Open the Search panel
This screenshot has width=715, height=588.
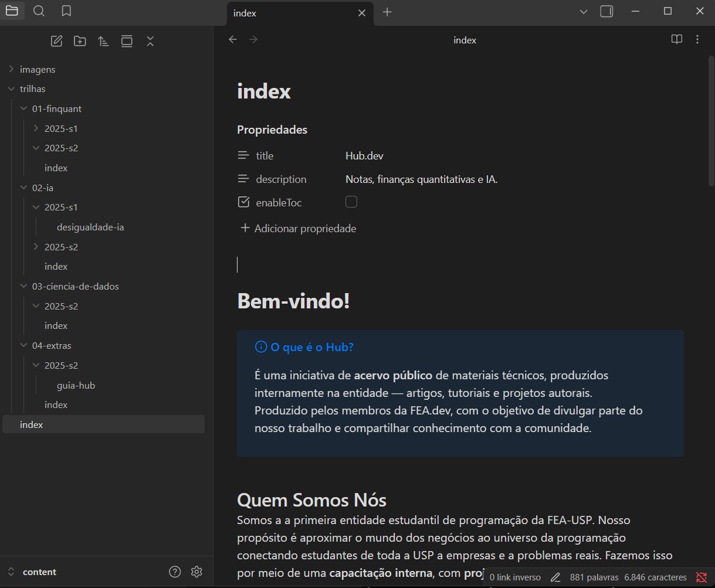[38, 11]
